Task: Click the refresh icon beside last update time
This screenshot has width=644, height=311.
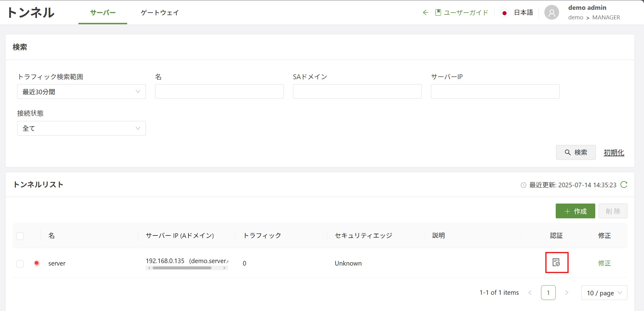Action: click(624, 185)
